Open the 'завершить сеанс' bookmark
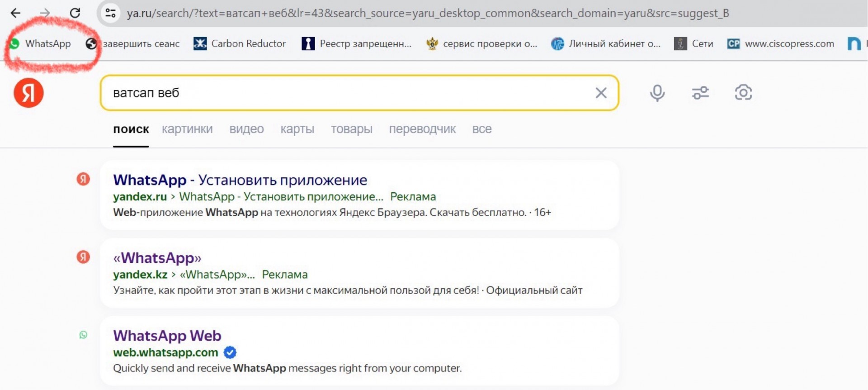Viewport: 868px width, 390px height. [x=132, y=43]
